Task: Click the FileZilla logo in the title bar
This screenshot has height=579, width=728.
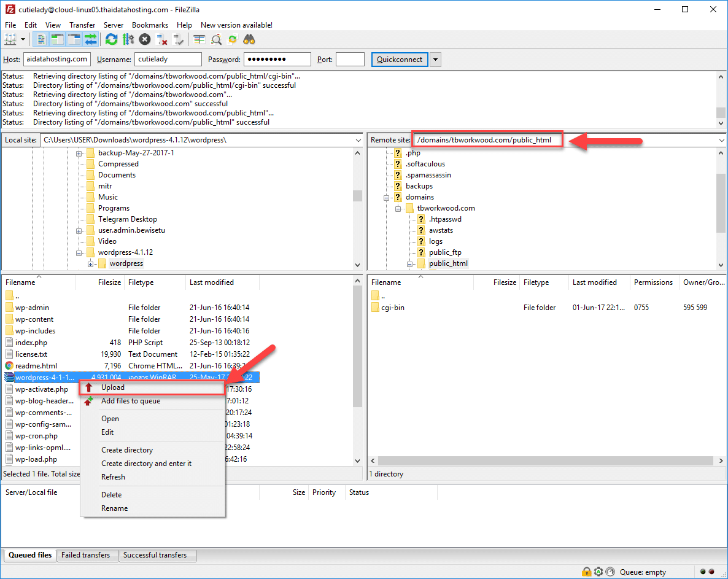Action: point(10,9)
